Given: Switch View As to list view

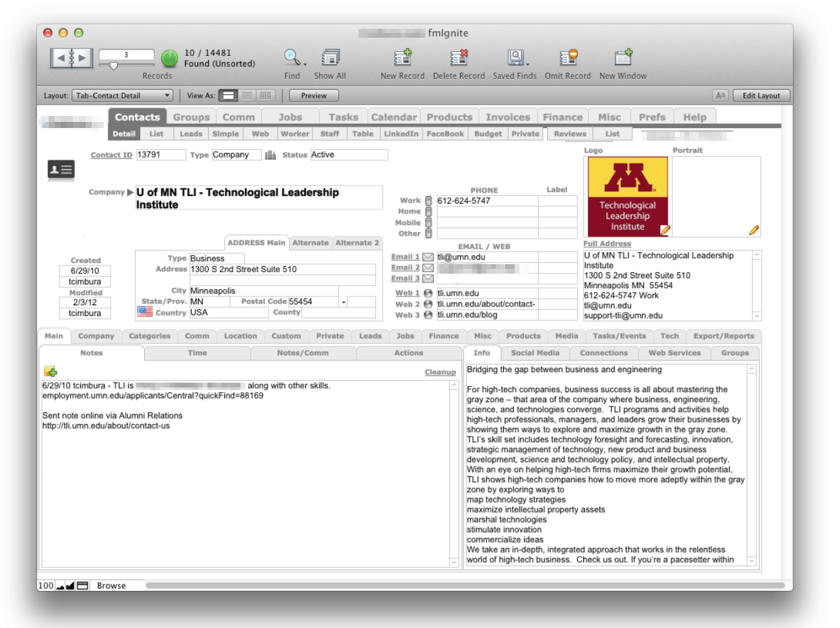Looking at the screenshot, I should pyautogui.click(x=247, y=96).
